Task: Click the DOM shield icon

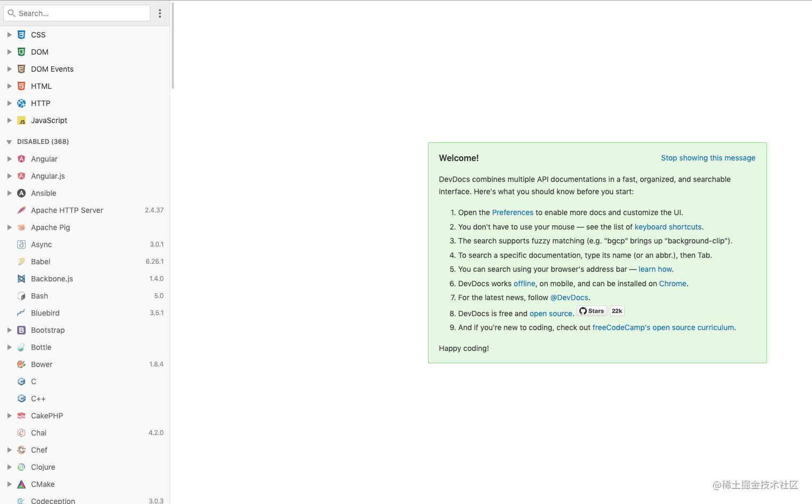Action: pyautogui.click(x=21, y=52)
